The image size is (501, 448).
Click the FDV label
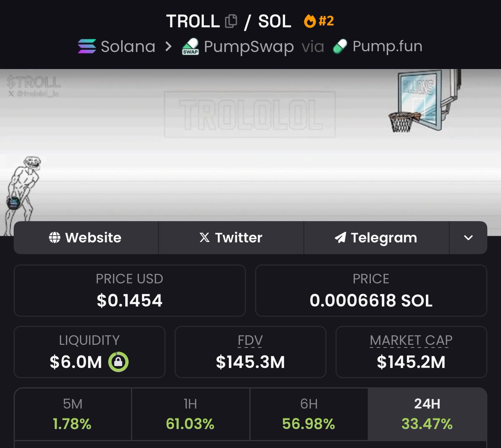250,340
